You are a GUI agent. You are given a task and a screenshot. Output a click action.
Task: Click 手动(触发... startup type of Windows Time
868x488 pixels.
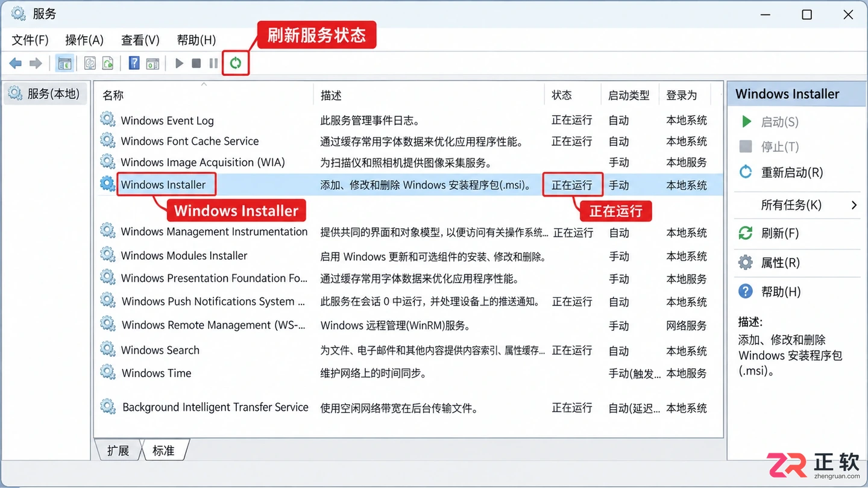(x=634, y=374)
